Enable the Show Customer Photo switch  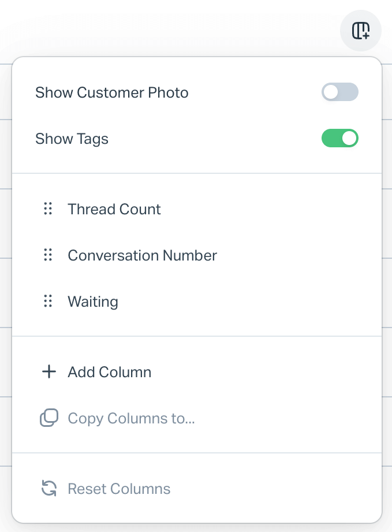coord(340,92)
